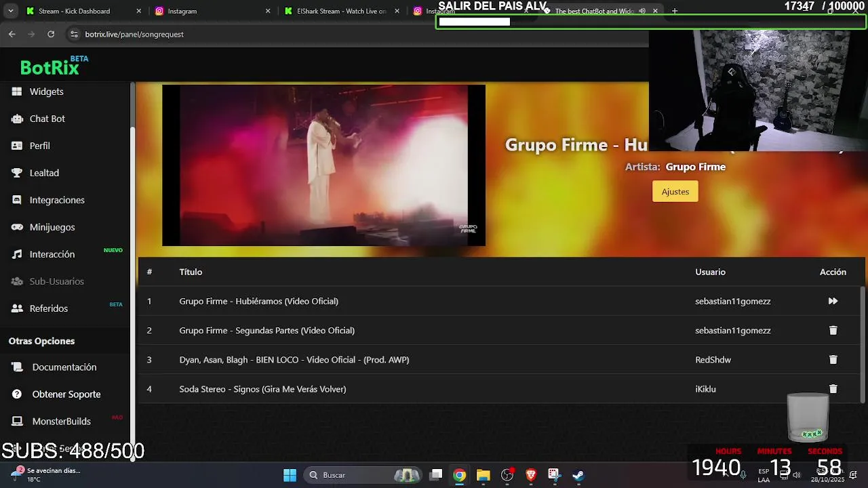Viewport: 868px width, 488px height.
Task: Expand the Chrome tab search dropdown
Action: tap(10, 11)
